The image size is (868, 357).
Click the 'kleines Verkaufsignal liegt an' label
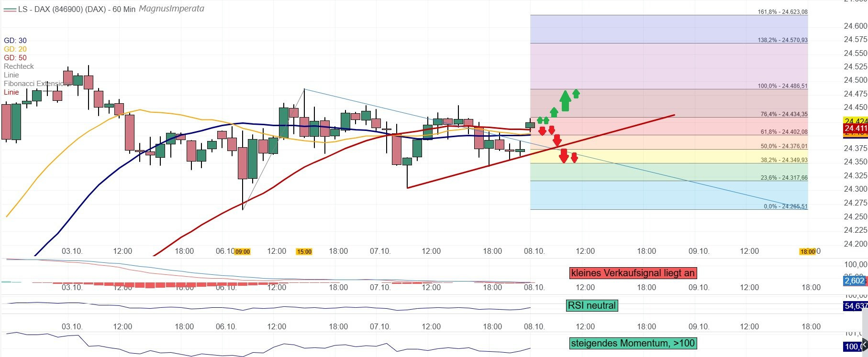pyautogui.click(x=633, y=273)
